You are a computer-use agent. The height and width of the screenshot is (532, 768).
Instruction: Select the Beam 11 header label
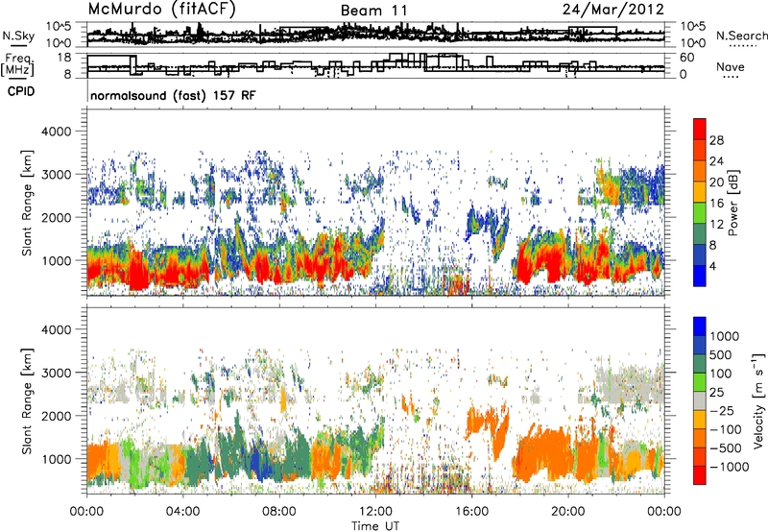[x=373, y=11]
